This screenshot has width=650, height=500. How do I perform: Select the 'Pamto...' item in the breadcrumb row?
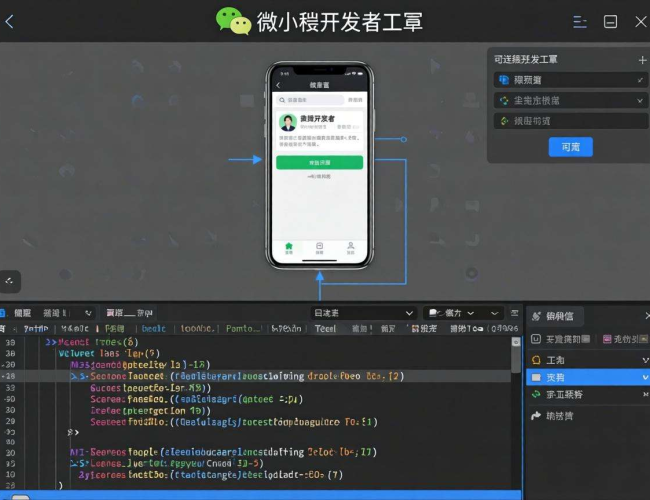[243, 329]
